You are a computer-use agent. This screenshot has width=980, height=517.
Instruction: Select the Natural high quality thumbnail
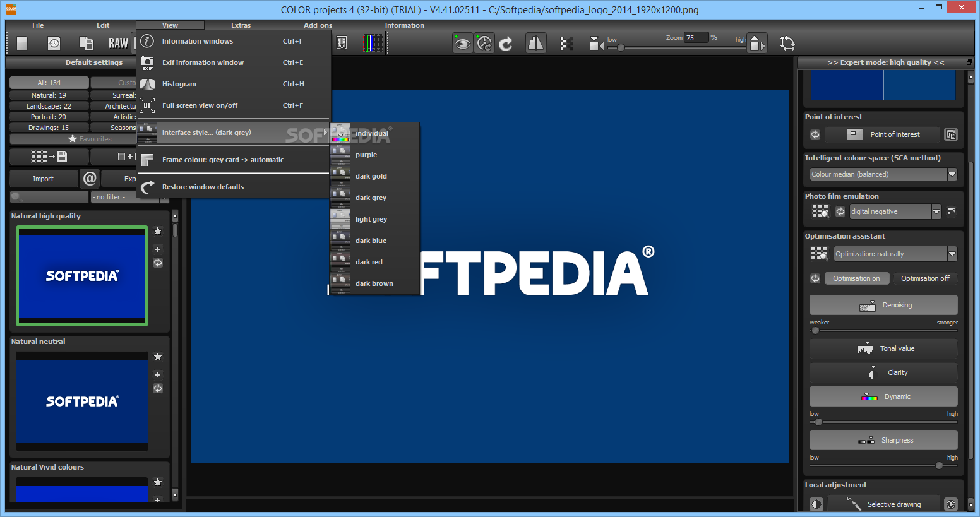click(82, 276)
